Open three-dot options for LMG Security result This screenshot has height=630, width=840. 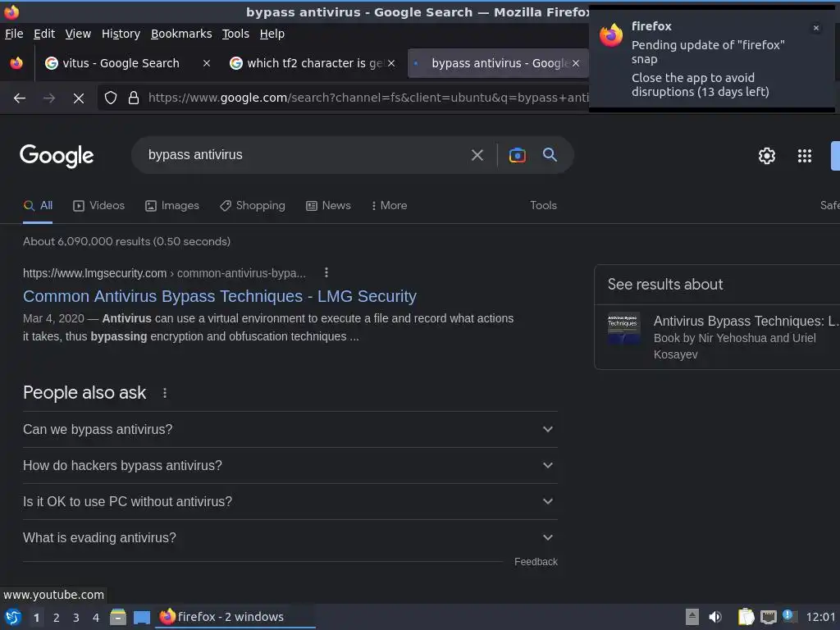click(326, 272)
